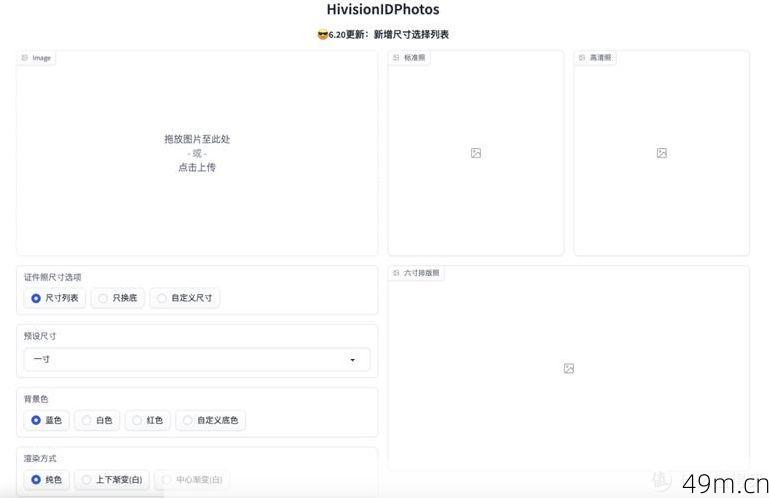
Task: Click the image upload drop area
Action: [x=197, y=153]
